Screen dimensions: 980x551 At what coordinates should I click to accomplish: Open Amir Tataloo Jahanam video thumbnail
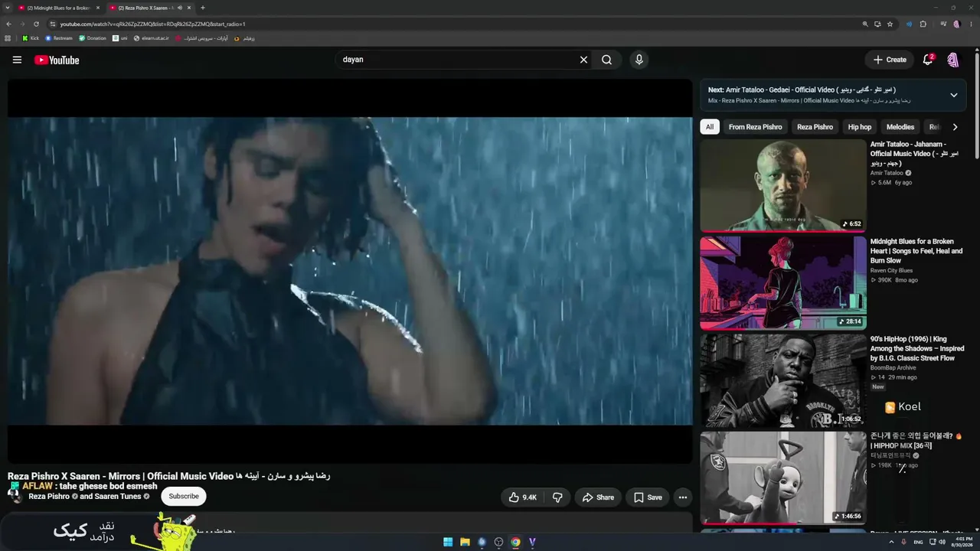click(782, 184)
